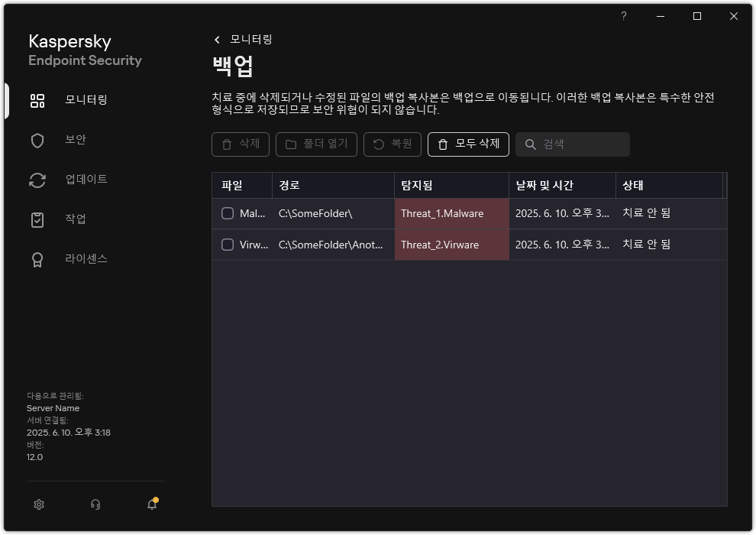Viewport: 756px width, 535px height.
Task: Click the 폴더 열기 open-folder button
Action: pos(316,144)
